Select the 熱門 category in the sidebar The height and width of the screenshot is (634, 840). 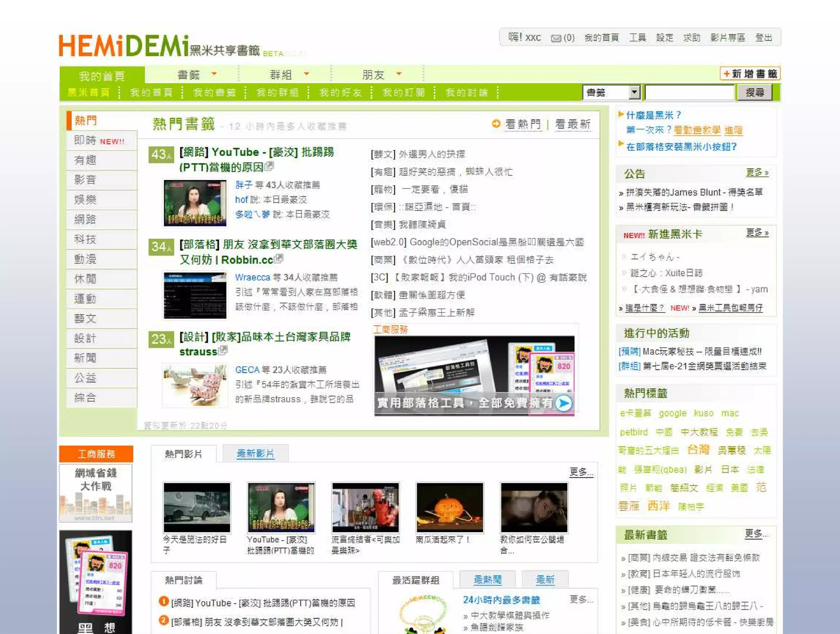102,121
